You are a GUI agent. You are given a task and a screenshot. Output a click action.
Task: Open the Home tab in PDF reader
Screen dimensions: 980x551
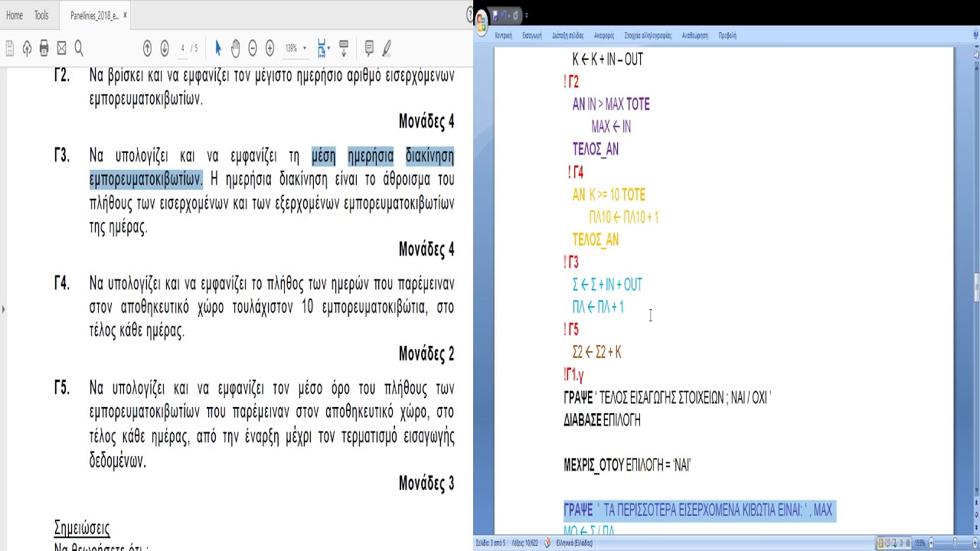click(15, 15)
